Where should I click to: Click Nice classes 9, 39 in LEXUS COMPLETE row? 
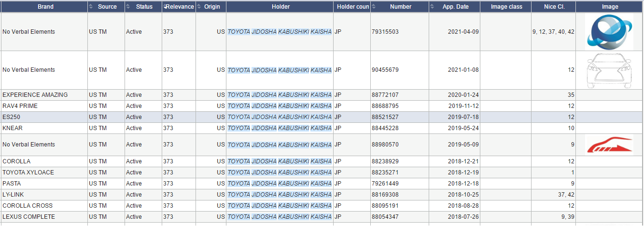tap(568, 217)
